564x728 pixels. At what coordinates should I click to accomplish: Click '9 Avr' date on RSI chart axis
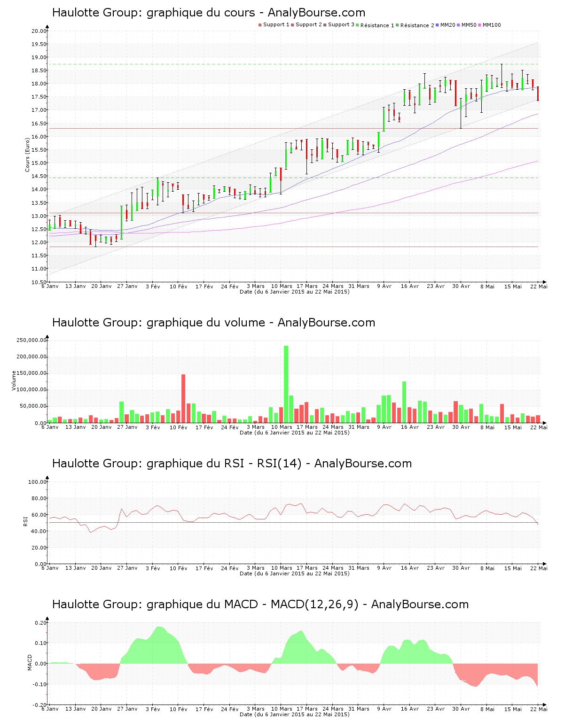pos(384,568)
